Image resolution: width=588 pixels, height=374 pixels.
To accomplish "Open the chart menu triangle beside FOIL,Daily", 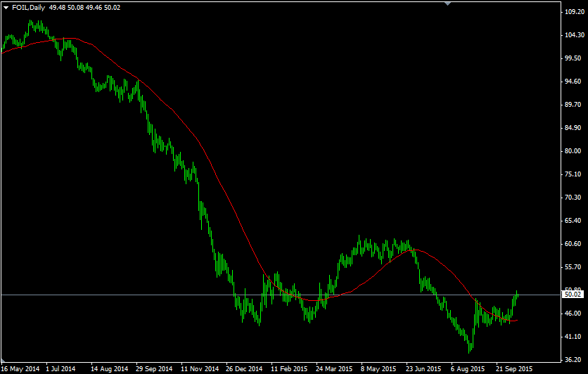I will click(x=6, y=8).
